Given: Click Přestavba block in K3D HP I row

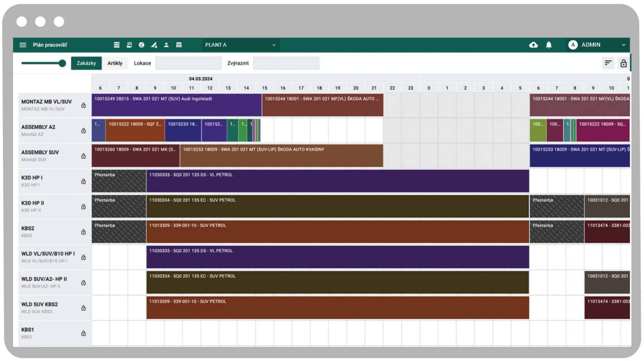Looking at the screenshot, I should (119, 181).
